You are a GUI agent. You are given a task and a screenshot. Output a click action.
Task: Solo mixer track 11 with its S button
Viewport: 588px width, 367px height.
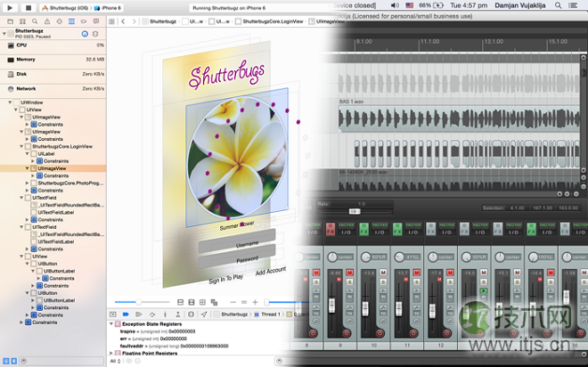pos(417,281)
